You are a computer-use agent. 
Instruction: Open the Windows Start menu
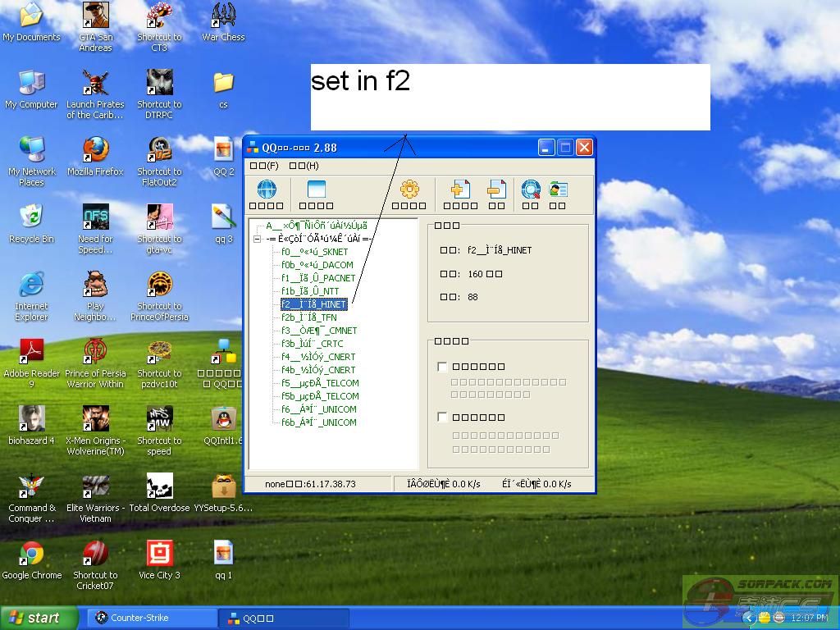click(39, 618)
